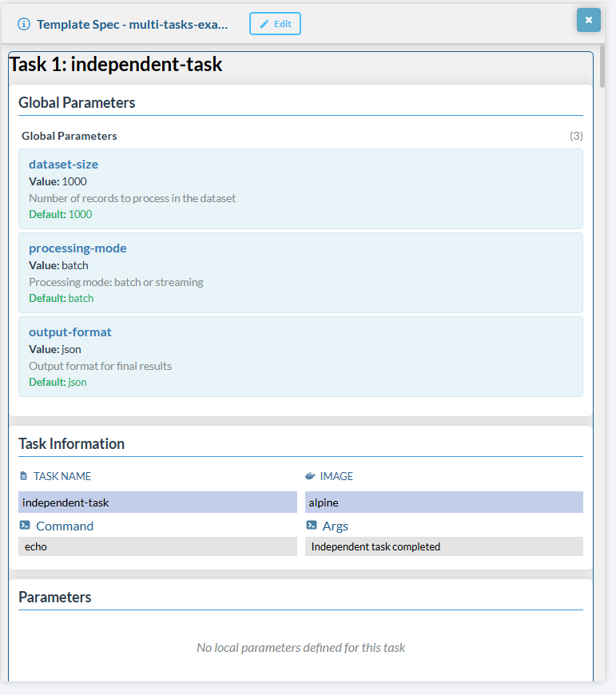Click the terminal icon beside Args
Viewport: 616px width, 695px height.
click(x=312, y=526)
